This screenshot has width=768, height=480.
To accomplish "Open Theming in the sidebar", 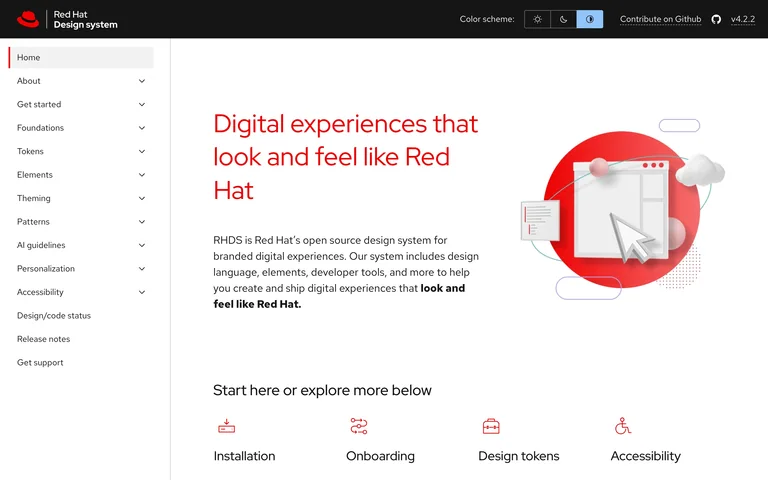I will 33,198.
